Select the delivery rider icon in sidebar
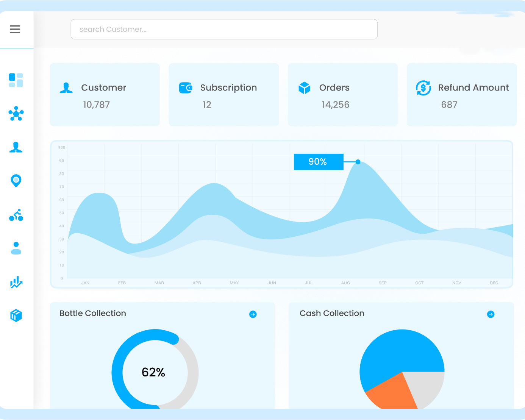 (16, 215)
